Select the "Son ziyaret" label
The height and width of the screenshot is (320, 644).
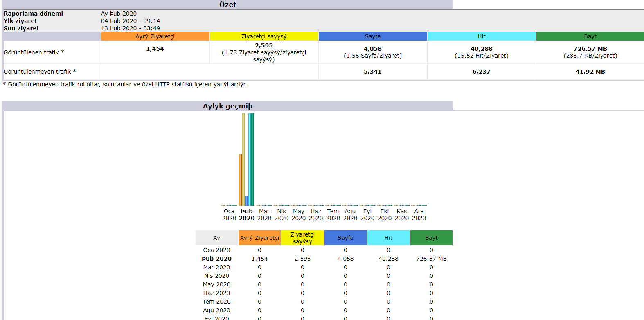click(21, 28)
